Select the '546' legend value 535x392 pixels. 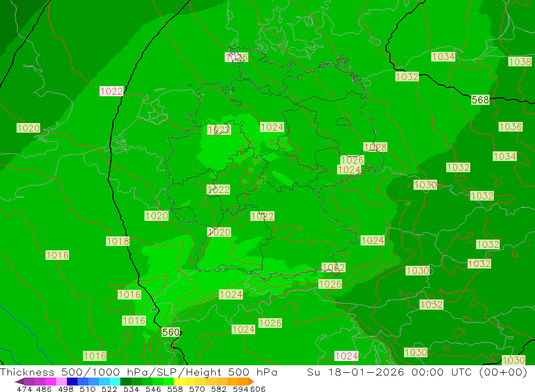(153, 389)
